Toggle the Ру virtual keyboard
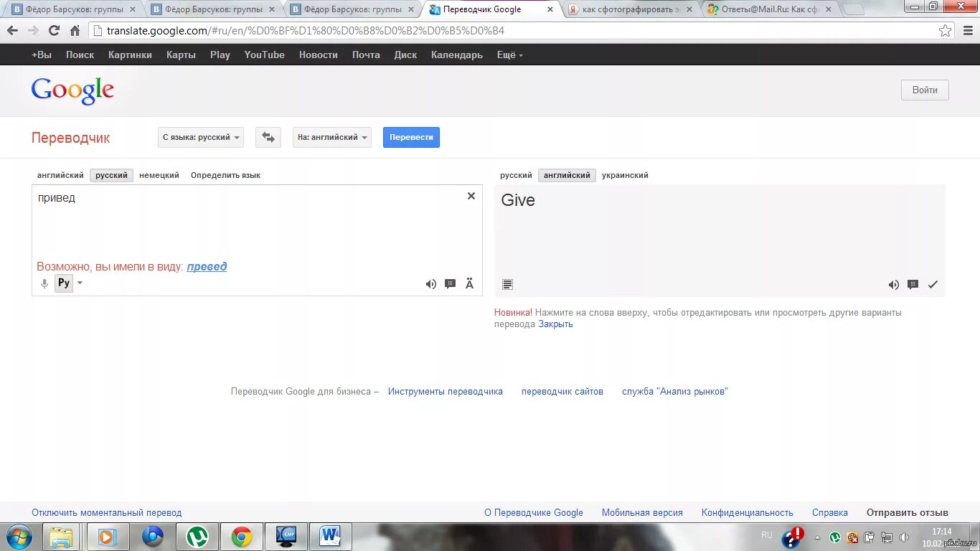980x551 pixels. point(64,283)
